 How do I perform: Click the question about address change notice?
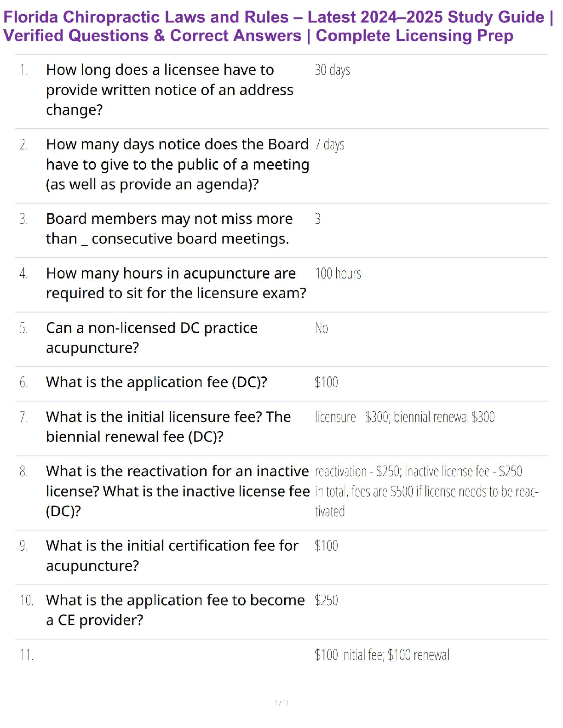pos(169,90)
